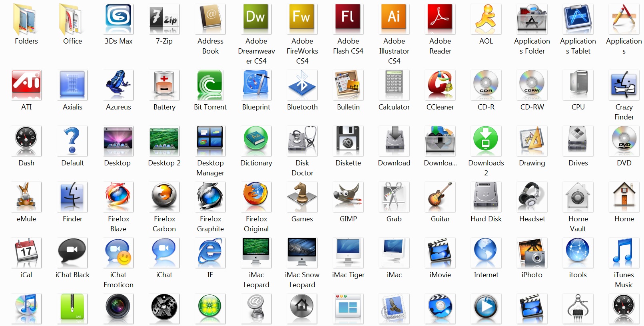Open the ATI icon
The height and width of the screenshot is (326, 644).
click(26, 85)
